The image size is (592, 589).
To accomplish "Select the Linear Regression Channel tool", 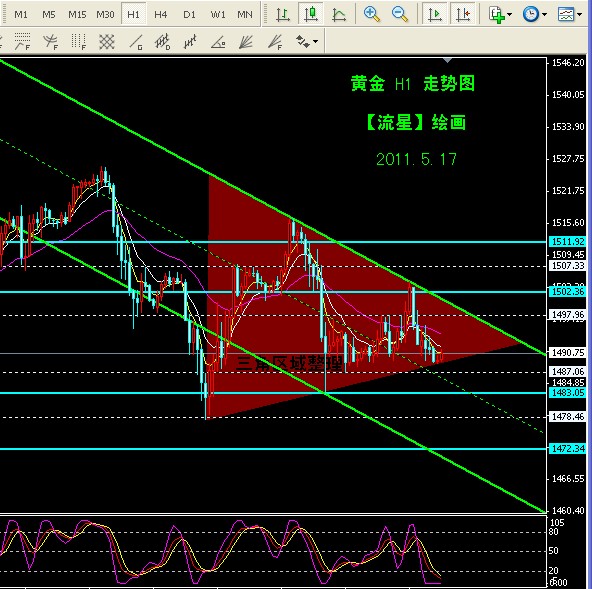I will click(x=191, y=42).
